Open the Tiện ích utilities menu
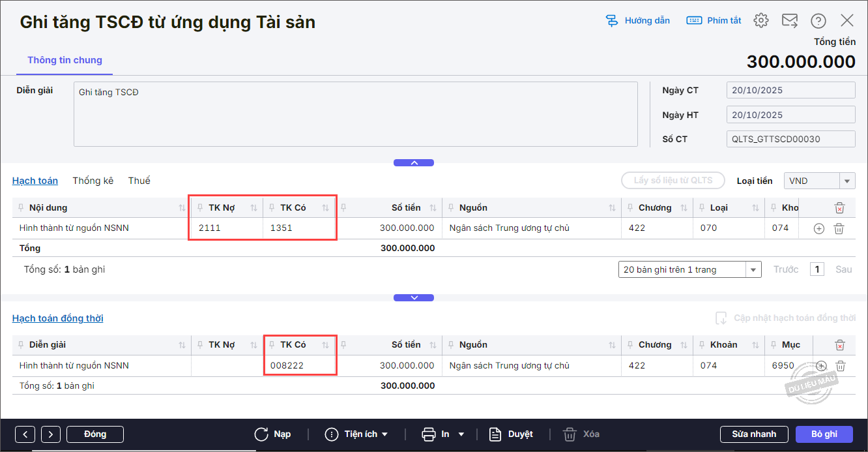 tap(356, 434)
